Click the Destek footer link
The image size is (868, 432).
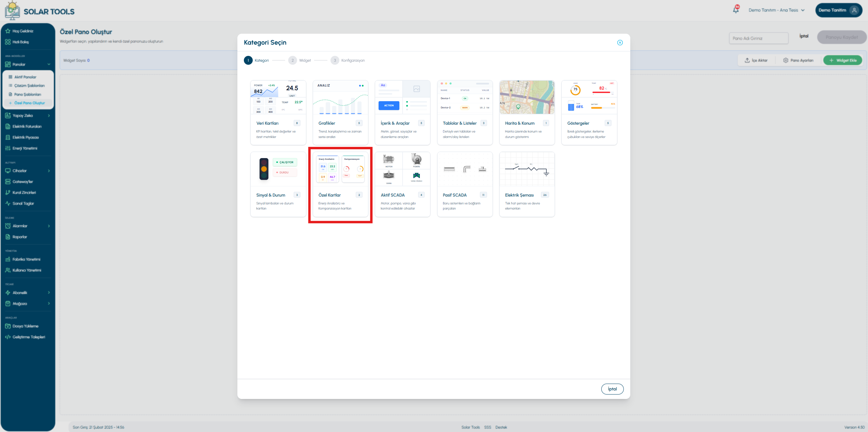501,427
